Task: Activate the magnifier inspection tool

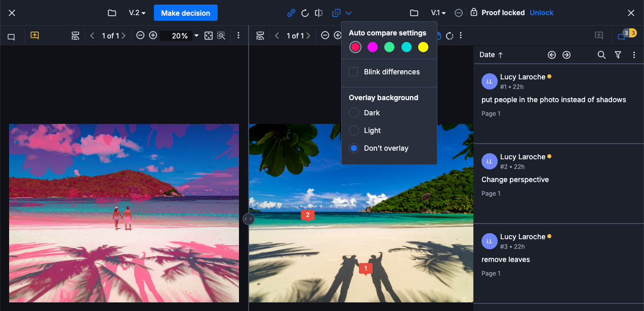Action: 221,35
